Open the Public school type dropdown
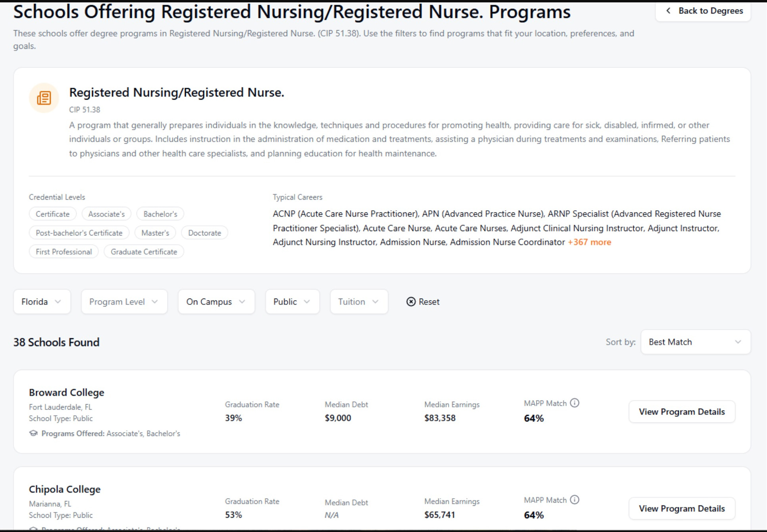 [292, 302]
